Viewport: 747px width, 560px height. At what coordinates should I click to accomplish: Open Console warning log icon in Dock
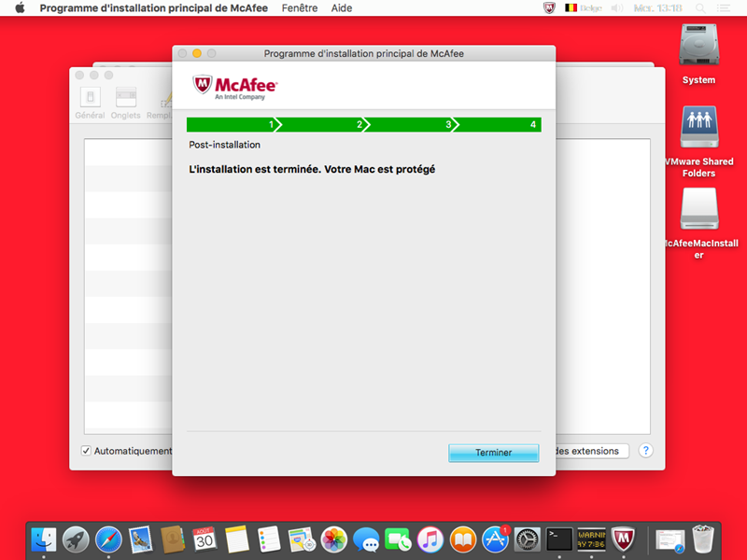pos(591,539)
